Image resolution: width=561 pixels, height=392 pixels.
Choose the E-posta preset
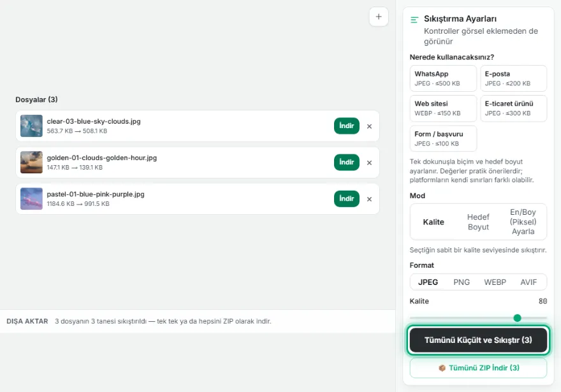(513, 78)
